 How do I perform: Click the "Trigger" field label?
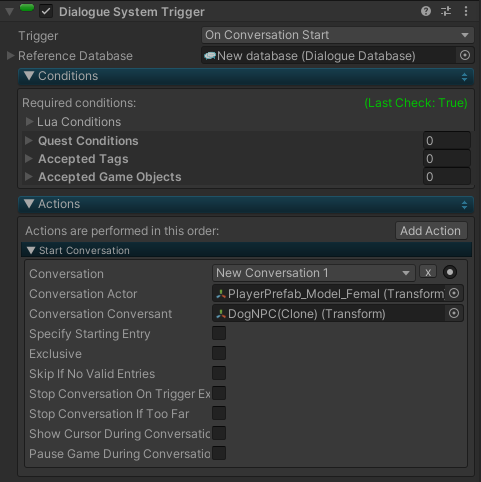(38, 36)
